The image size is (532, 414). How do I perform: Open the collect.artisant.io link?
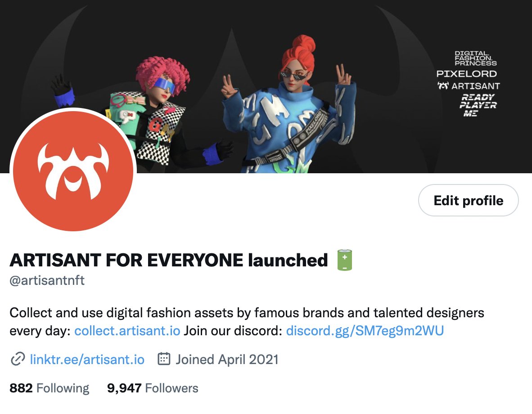point(127,330)
